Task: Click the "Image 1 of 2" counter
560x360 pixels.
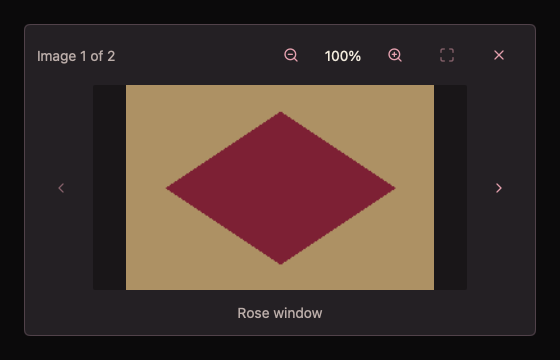Action: coord(76,56)
